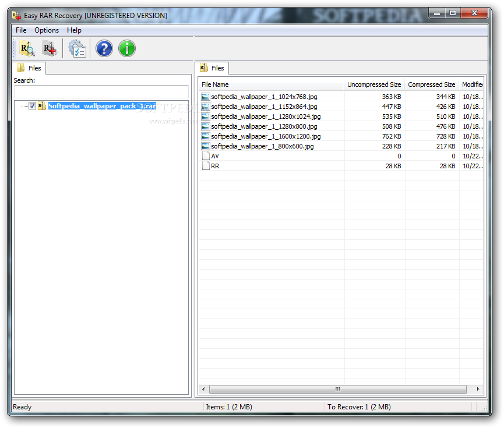
Task: Click the 508 KB uncompressed size cell
Action: [392, 126]
